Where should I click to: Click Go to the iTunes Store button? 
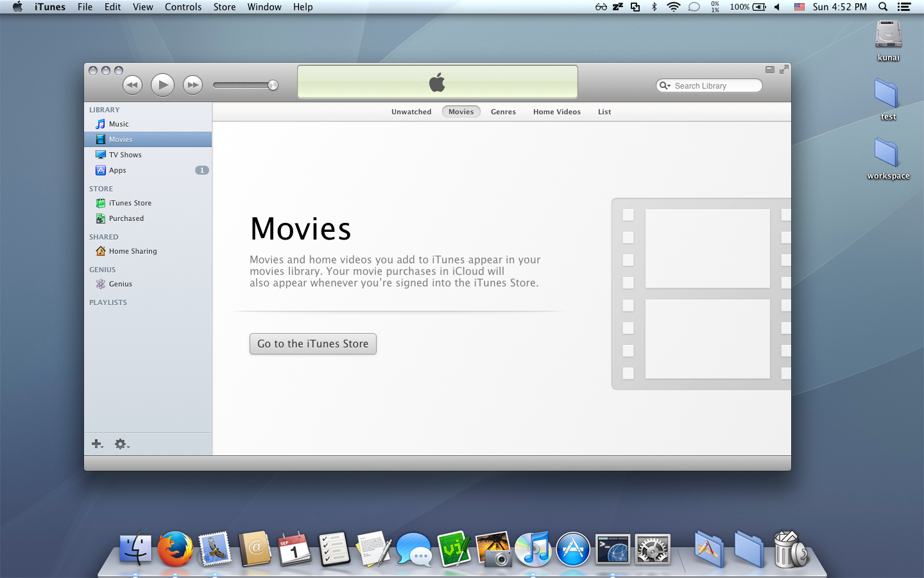tap(313, 344)
